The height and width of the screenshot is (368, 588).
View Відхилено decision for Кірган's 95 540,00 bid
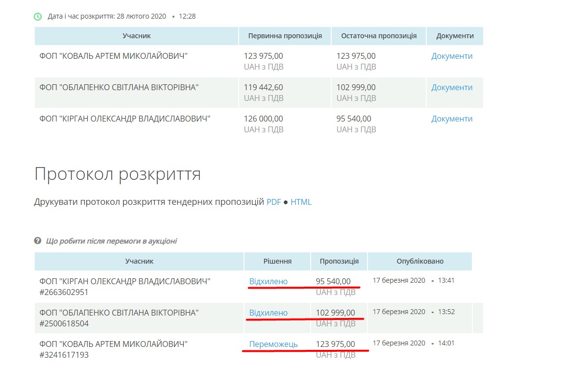coord(268,281)
